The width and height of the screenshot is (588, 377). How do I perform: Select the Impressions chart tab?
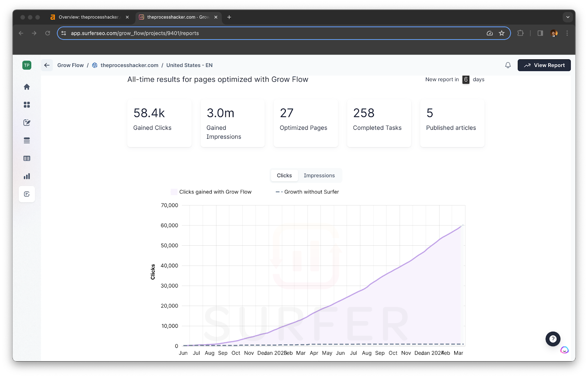319,175
